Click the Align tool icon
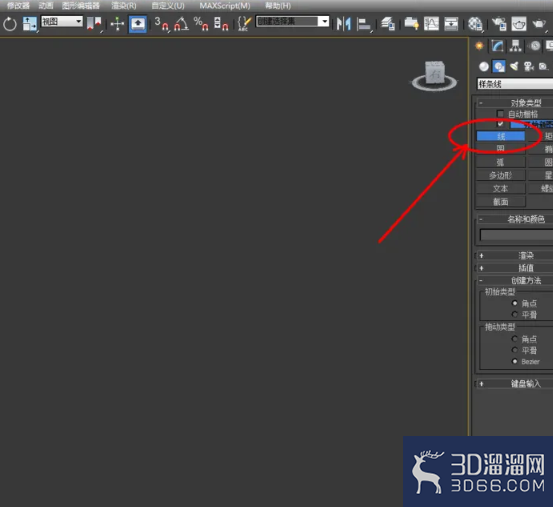This screenshot has height=507, width=553. coord(364,24)
